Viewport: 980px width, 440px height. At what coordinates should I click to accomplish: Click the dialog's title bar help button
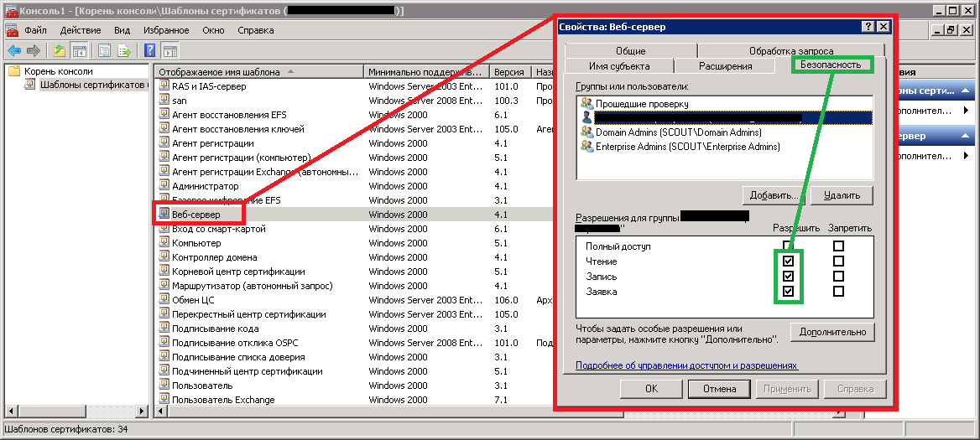868,27
